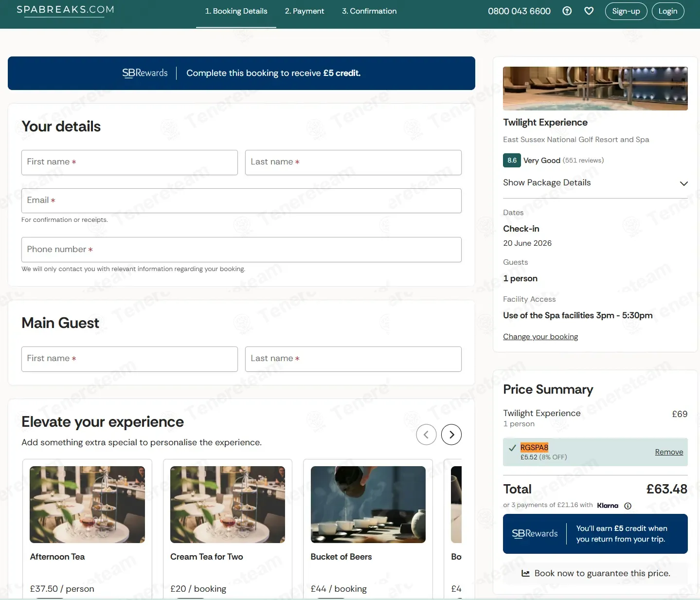Click the Login button
This screenshot has height=600, width=700.
(668, 11)
